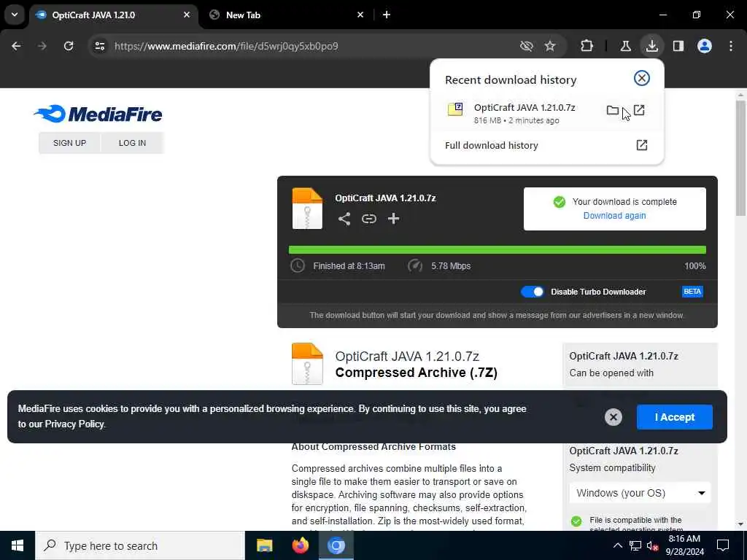Open Firefox from the taskbar
The height and width of the screenshot is (560, 747).
[300, 545]
